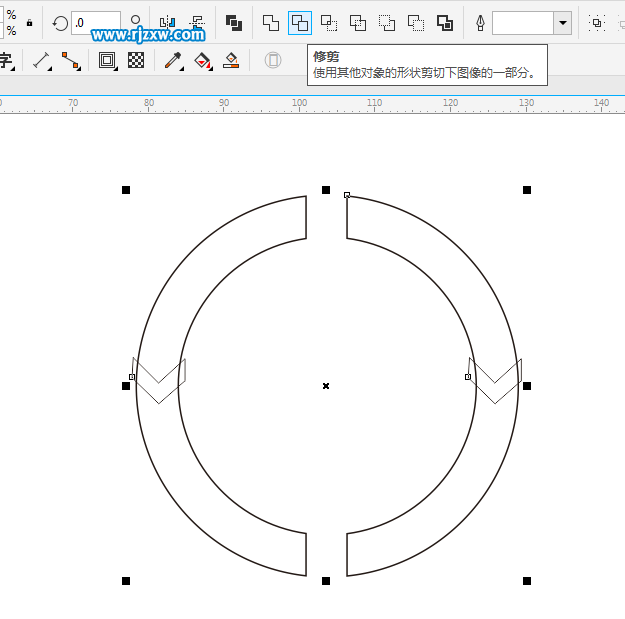Select the highlighted Trim (修剪) icon

pos(300,23)
